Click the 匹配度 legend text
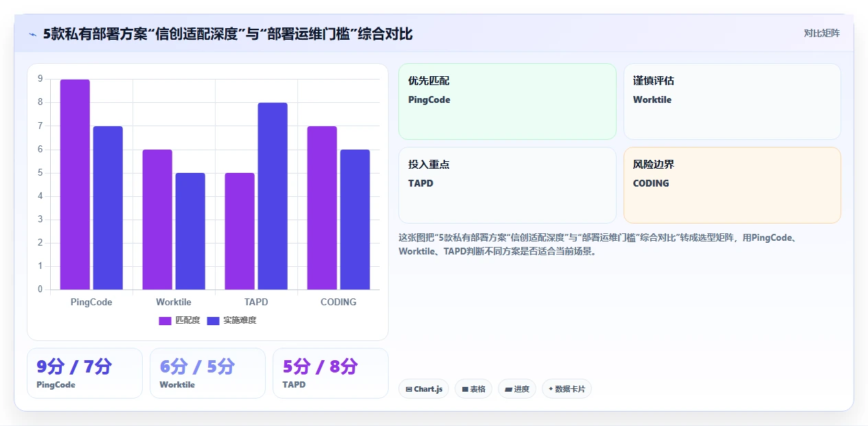The width and height of the screenshot is (868, 426). [x=187, y=320]
